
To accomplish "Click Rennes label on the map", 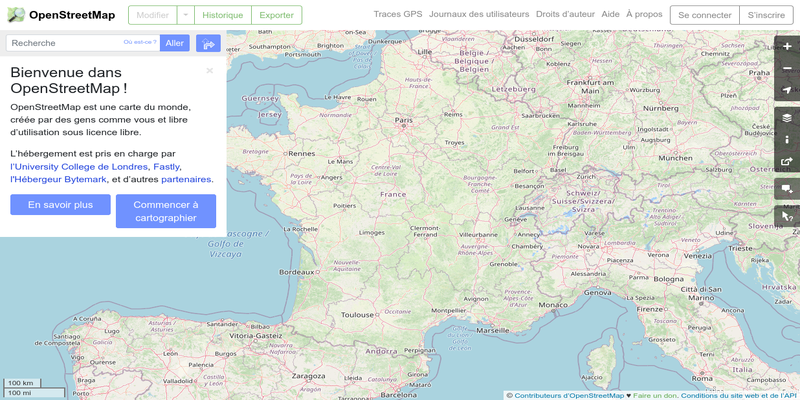I will coord(302,153).
